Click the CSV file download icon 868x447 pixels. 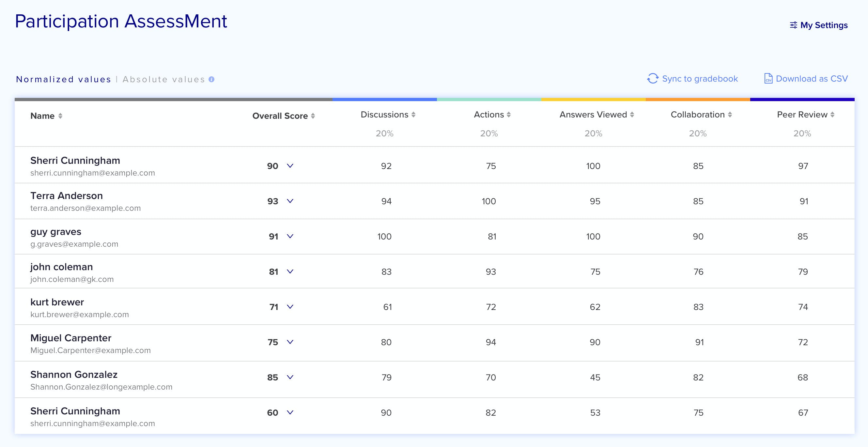tap(768, 79)
